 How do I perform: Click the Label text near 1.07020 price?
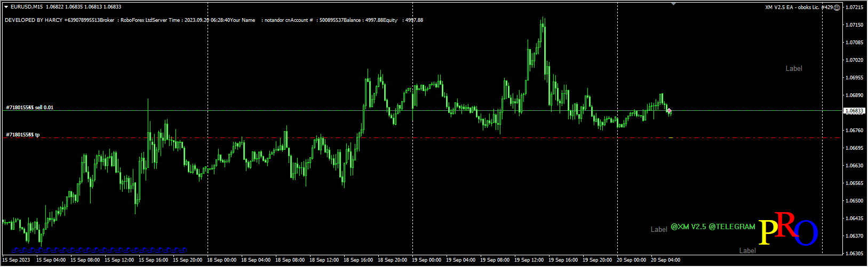[794, 68]
